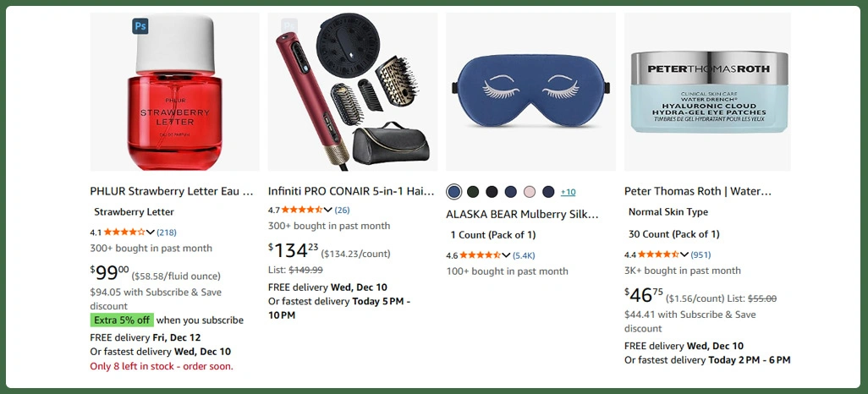The image size is (868, 394).
Task: Click the sleep mask product thumbnail
Action: point(531,92)
